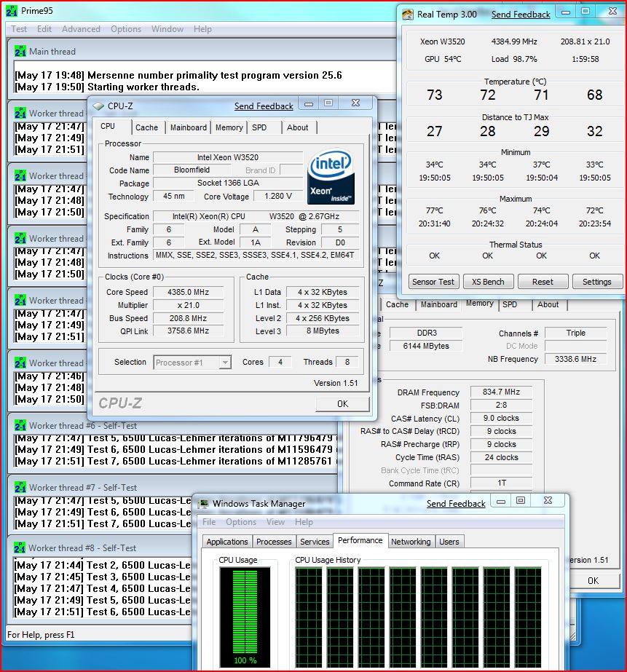Switch to Memory tab in front CPU-Z

[229, 127]
